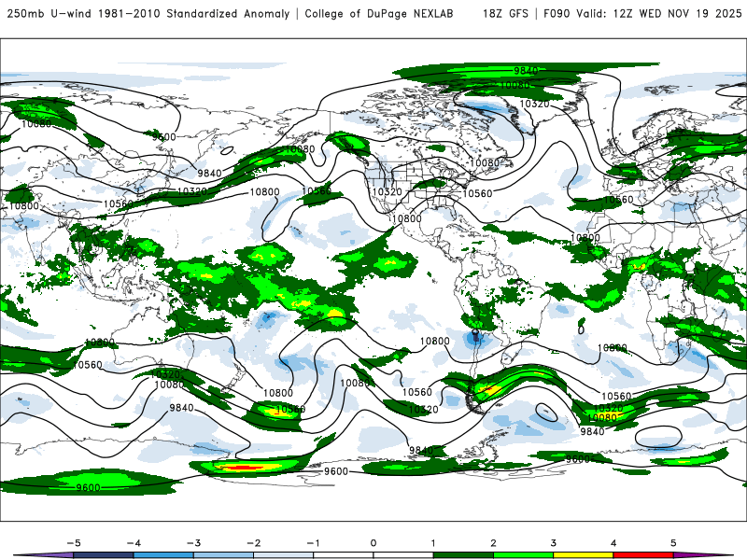Click the colorbar label '-2'
This screenshot has width=747, height=560.
(253, 543)
